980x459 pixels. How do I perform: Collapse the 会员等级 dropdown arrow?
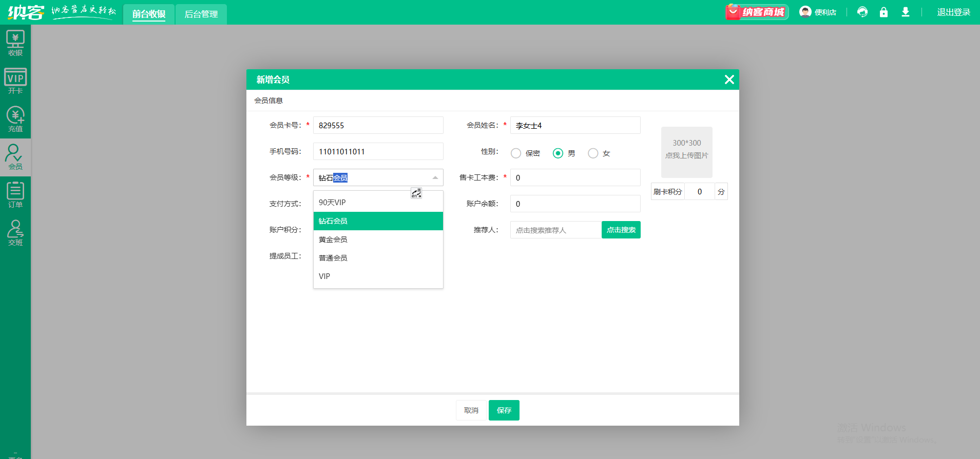435,178
